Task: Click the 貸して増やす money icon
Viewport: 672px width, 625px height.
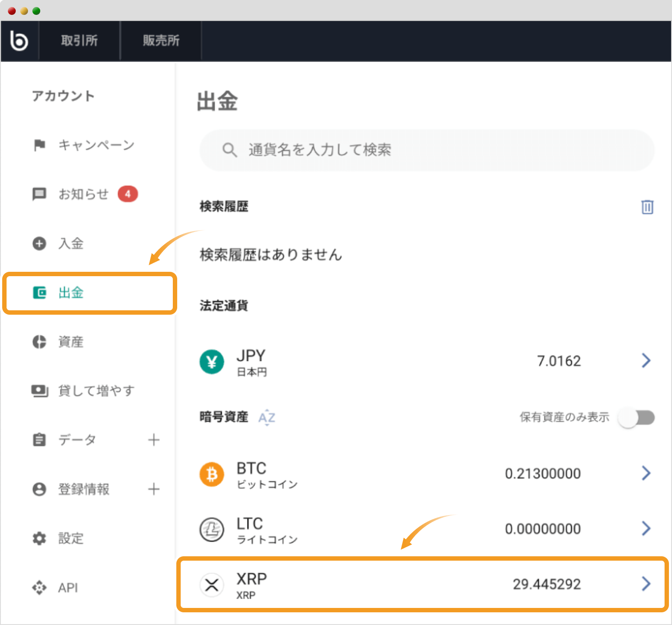Action: [x=39, y=391]
